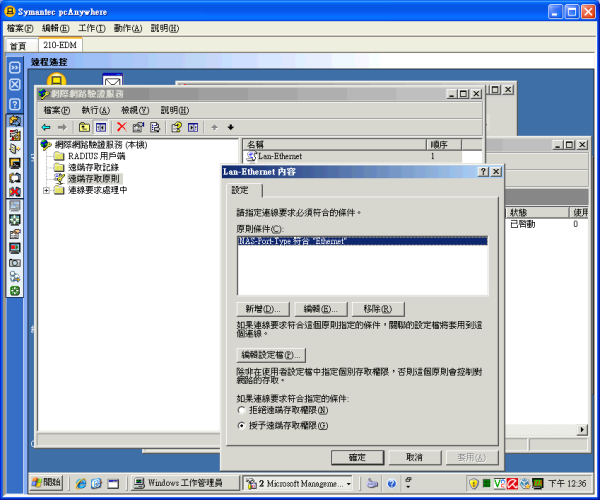The height and width of the screenshot is (500, 600).
Task: Switch to the 210-EDM session tab
Action: tap(61, 45)
